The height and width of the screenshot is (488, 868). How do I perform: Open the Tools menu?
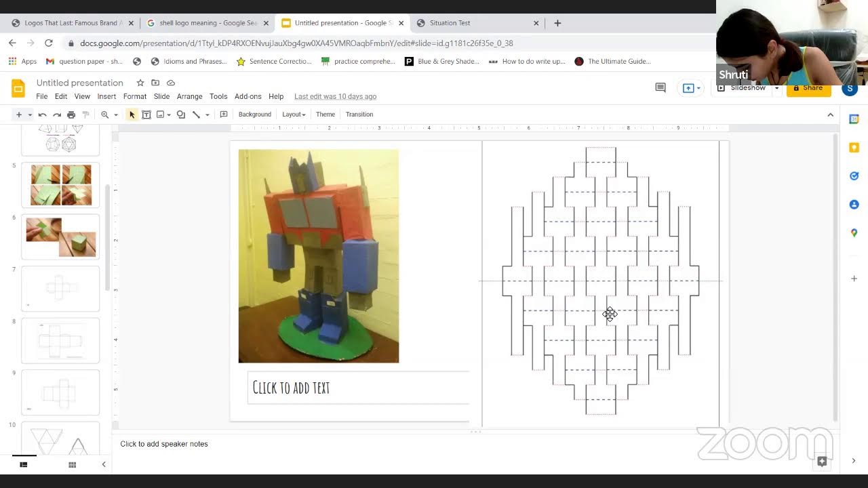pos(218,96)
